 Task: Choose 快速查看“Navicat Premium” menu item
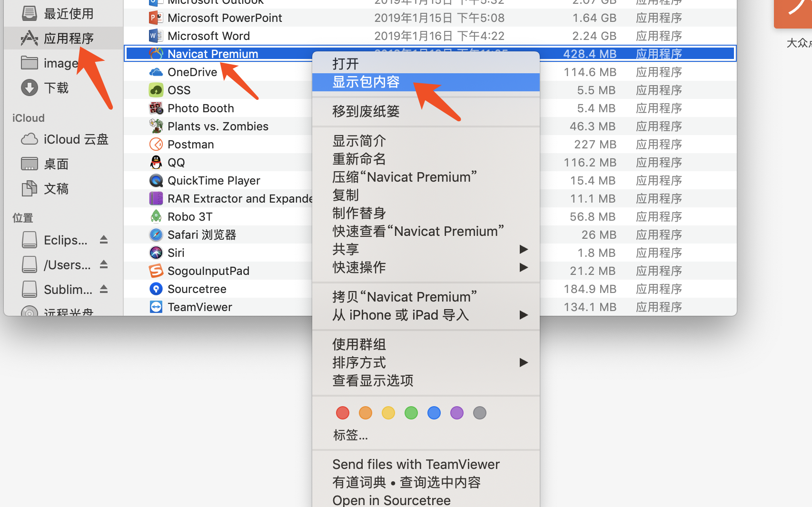pos(426,231)
